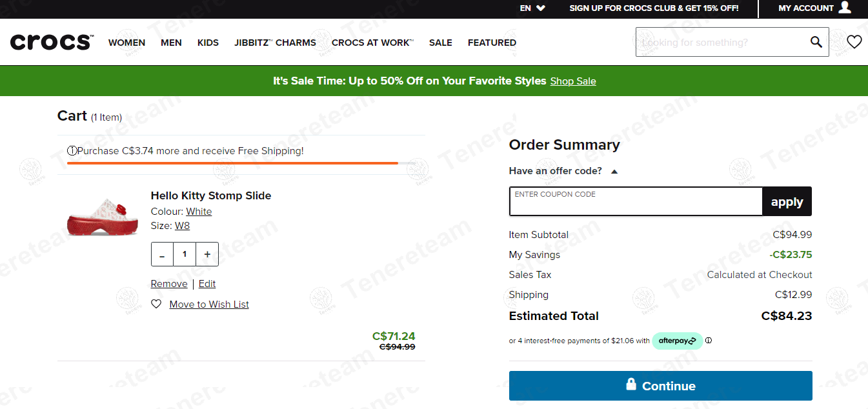Open the wishlist heart icon in header
Viewport: 868px width, 409px height.
tap(854, 41)
